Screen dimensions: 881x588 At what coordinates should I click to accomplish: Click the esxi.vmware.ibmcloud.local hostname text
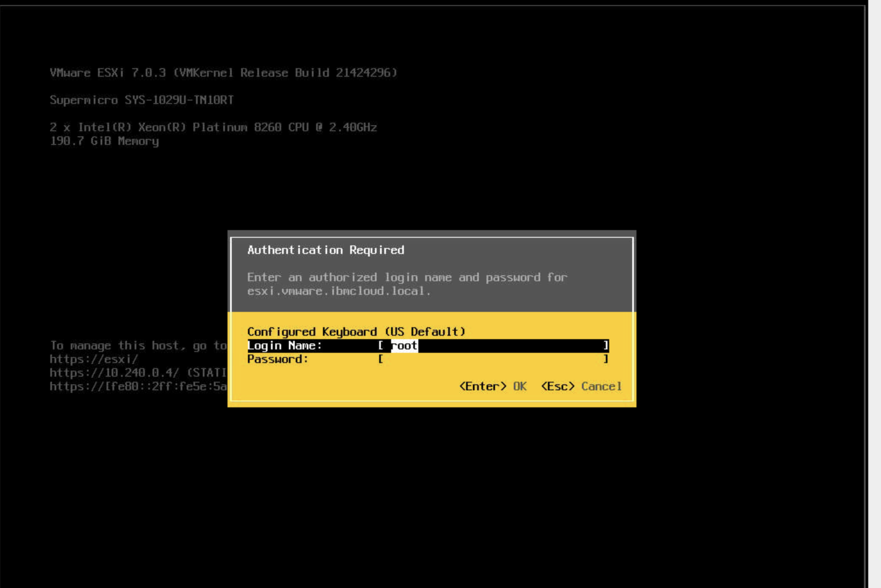click(339, 291)
